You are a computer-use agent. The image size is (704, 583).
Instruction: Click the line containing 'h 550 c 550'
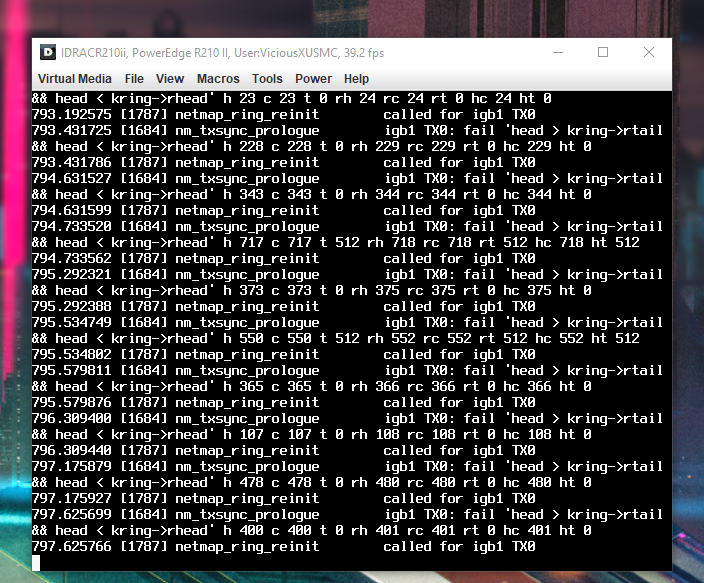point(336,339)
